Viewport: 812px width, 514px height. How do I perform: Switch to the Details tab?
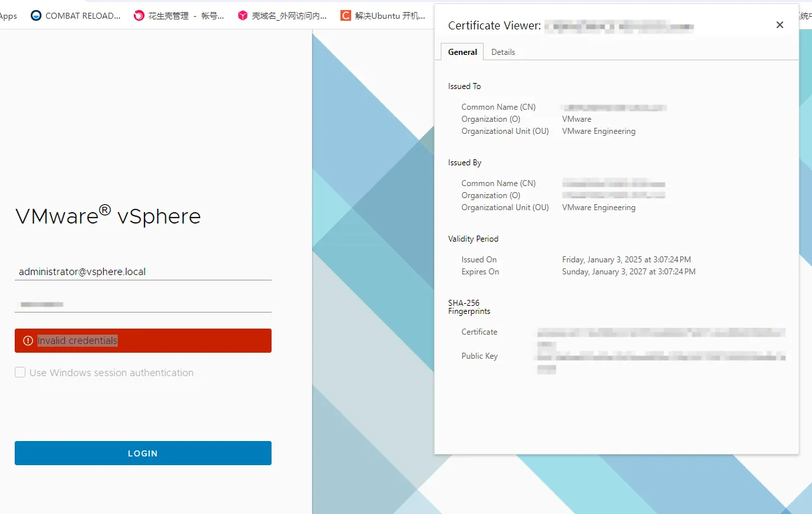503,52
